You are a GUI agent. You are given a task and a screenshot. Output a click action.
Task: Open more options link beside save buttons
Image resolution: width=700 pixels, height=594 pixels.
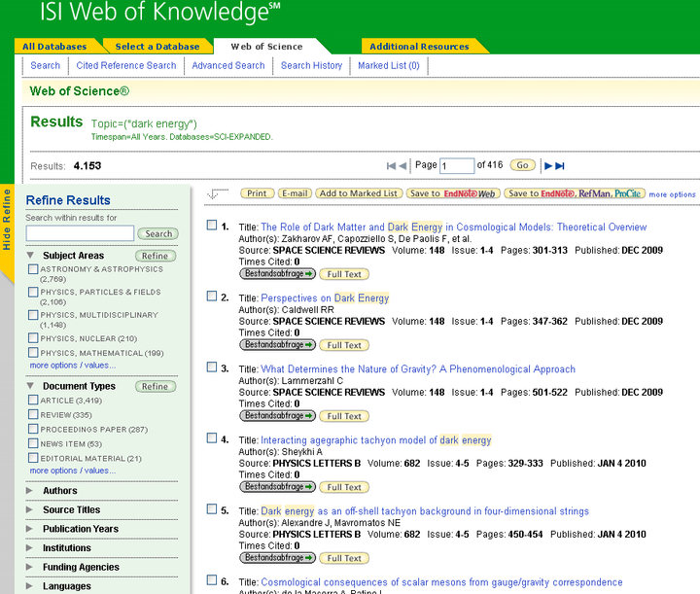[672, 194]
